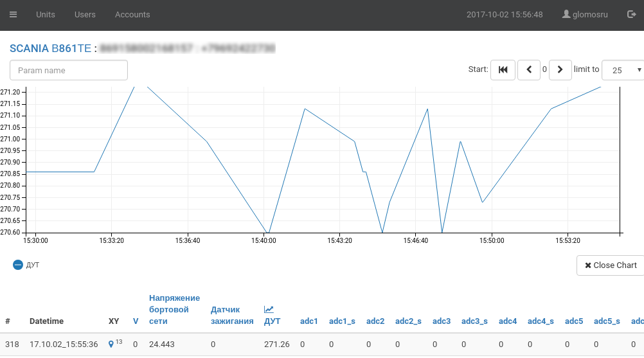Close the chart with Close Chart button
644x358 pixels.
[x=611, y=265]
